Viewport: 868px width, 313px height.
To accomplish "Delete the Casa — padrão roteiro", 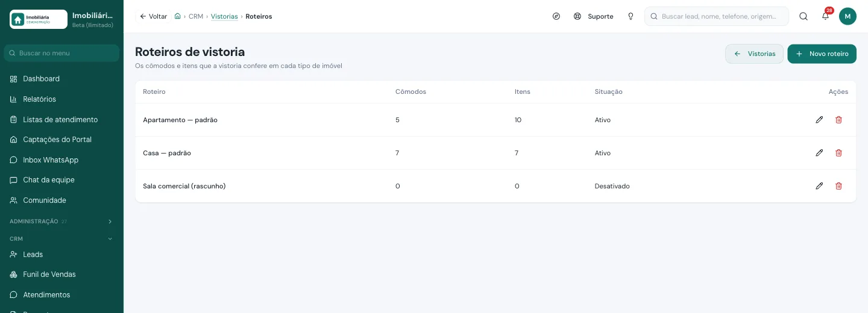I will tap(838, 153).
